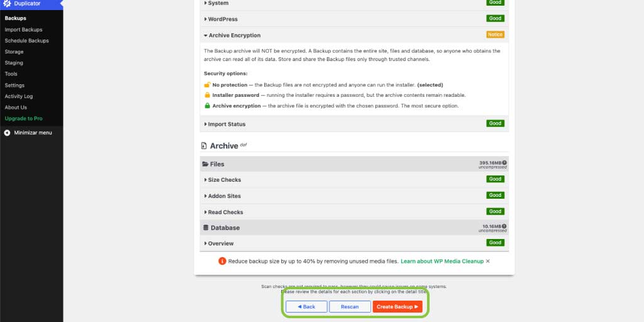Open Schedule Backups menu item
Screen dimensions: 644x322
26,41
